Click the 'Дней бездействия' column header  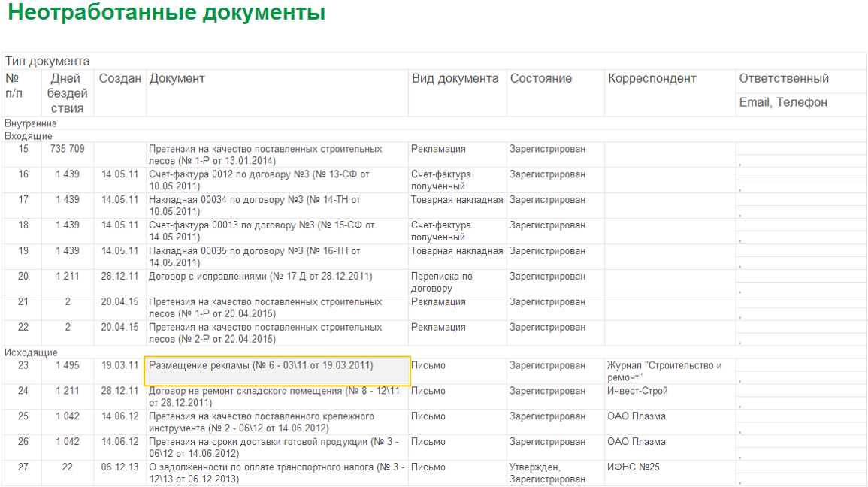click(67, 93)
